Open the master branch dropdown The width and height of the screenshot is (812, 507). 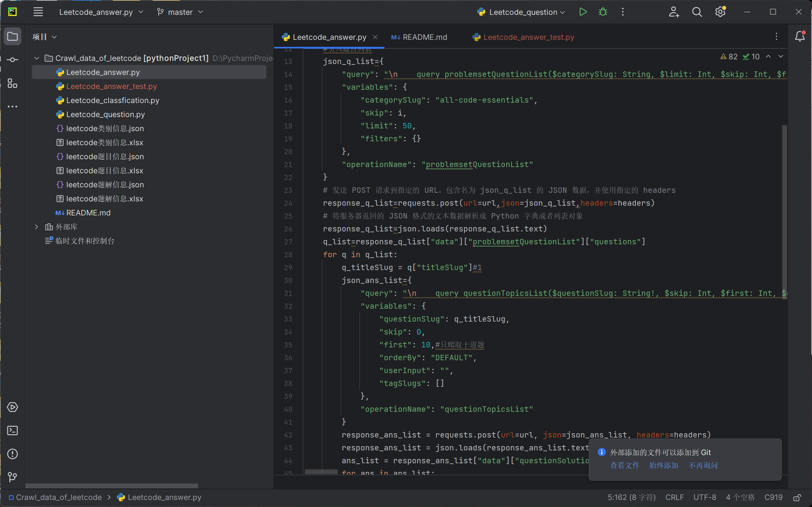point(180,12)
